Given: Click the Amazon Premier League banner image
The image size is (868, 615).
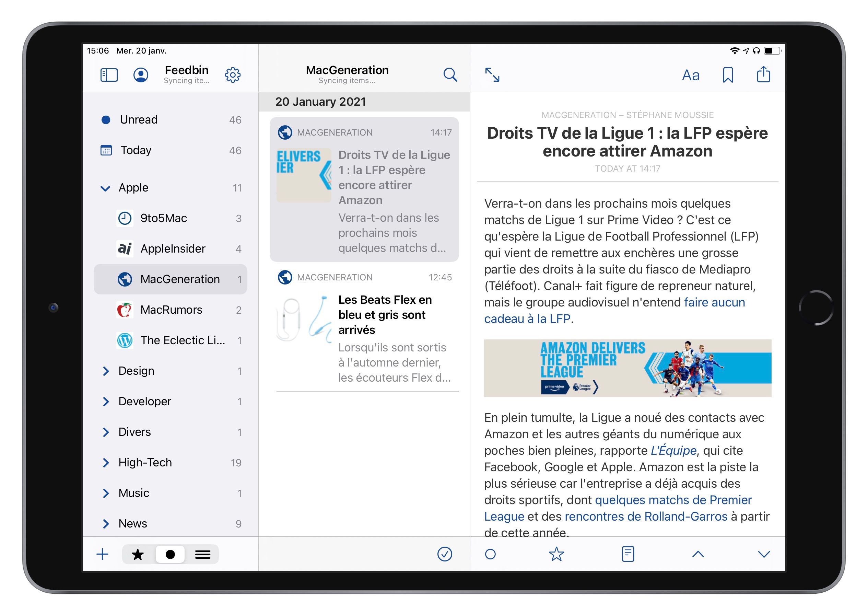Looking at the screenshot, I should click(627, 368).
